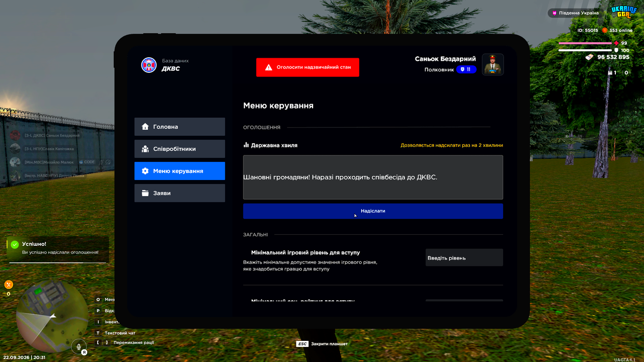Click the white armor bar

(x=585, y=50)
